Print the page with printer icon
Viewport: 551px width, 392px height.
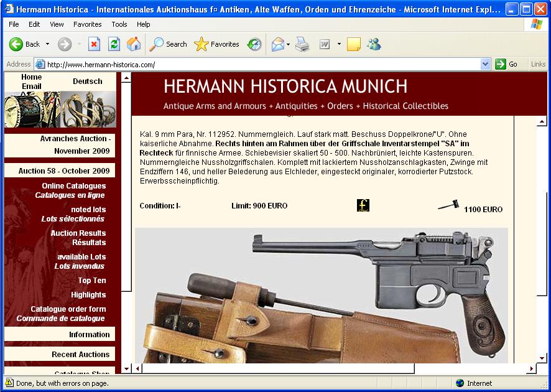[x=302, y=44]
